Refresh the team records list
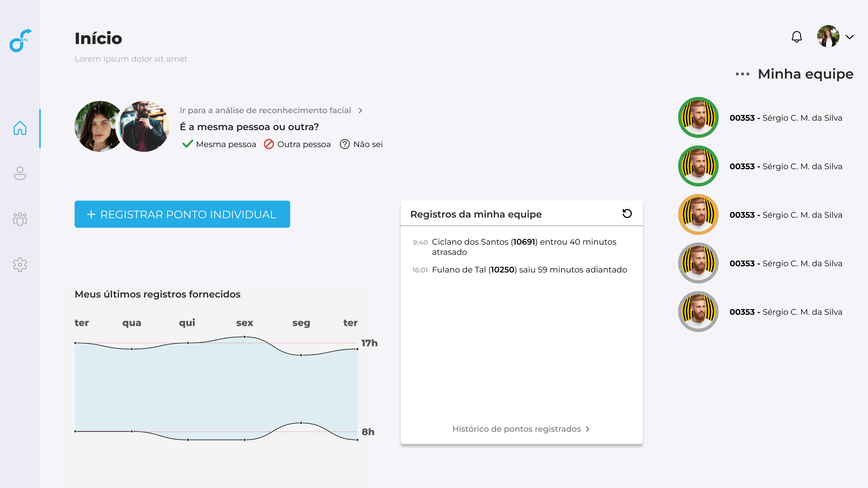Screen dimensions: 868x488 click(x=627, y=213)
